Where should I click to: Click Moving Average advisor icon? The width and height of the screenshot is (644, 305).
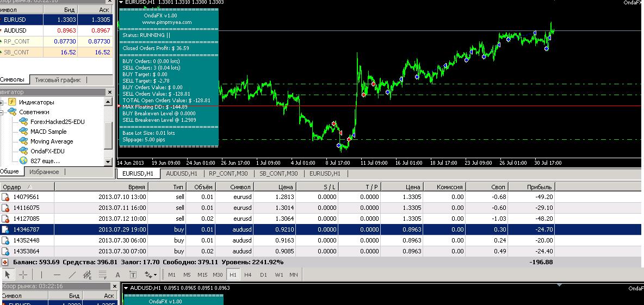tap(23, 141)
